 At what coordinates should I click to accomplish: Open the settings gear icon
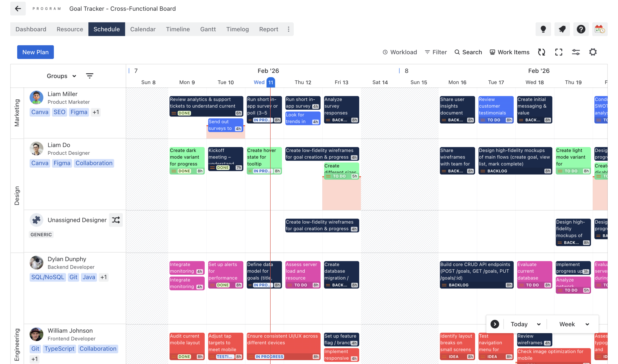[593, 52]
